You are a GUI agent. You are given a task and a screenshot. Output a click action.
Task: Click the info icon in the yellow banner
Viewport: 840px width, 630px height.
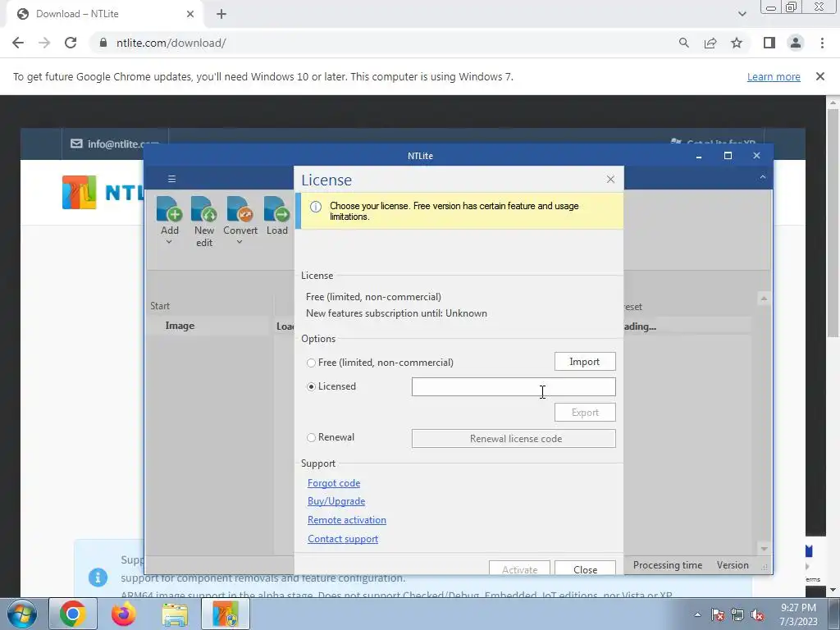(x=316, y=207)
